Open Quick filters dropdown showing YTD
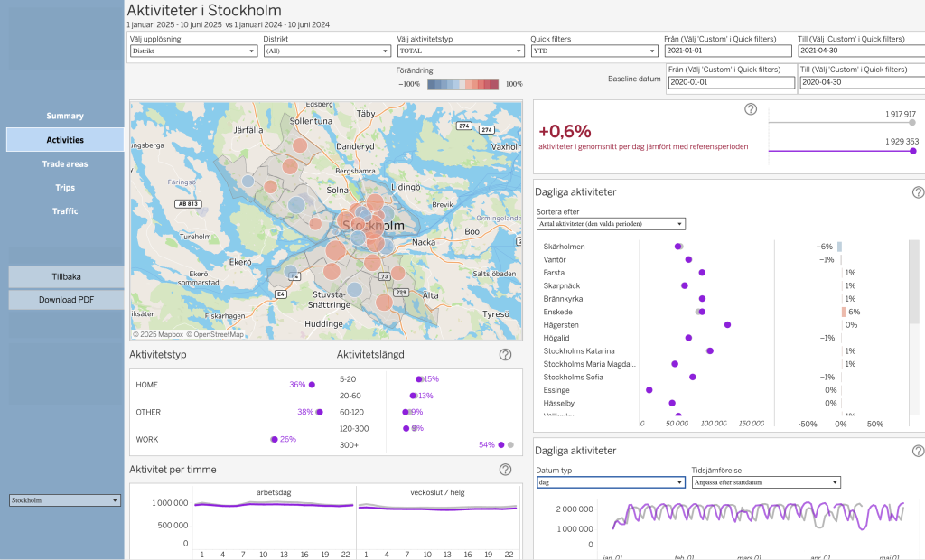The height and width of the screenshot is (560, 925). [594, 51]
